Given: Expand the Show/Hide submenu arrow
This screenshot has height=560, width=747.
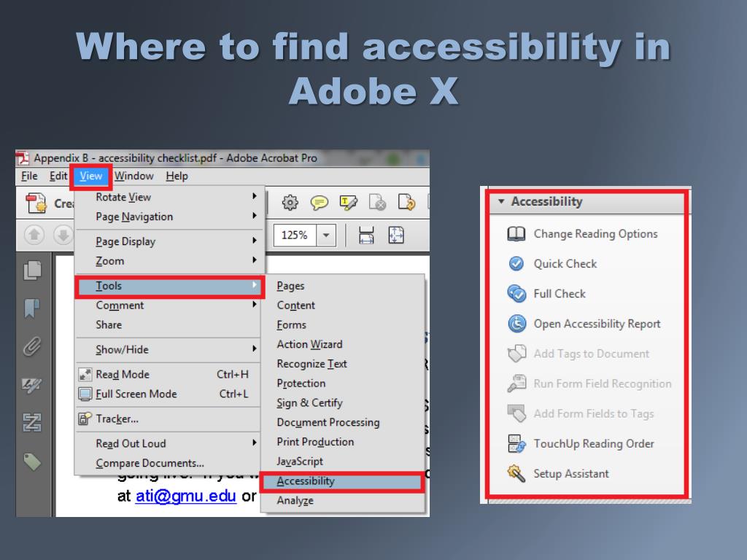Looking at the screenshot, I should point(255,349).
